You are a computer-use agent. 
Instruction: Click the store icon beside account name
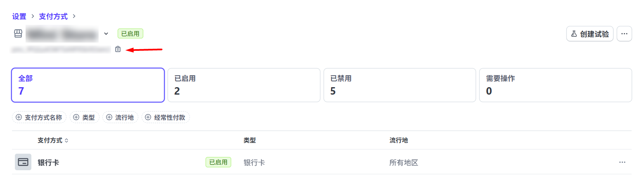tap(18, 33)
